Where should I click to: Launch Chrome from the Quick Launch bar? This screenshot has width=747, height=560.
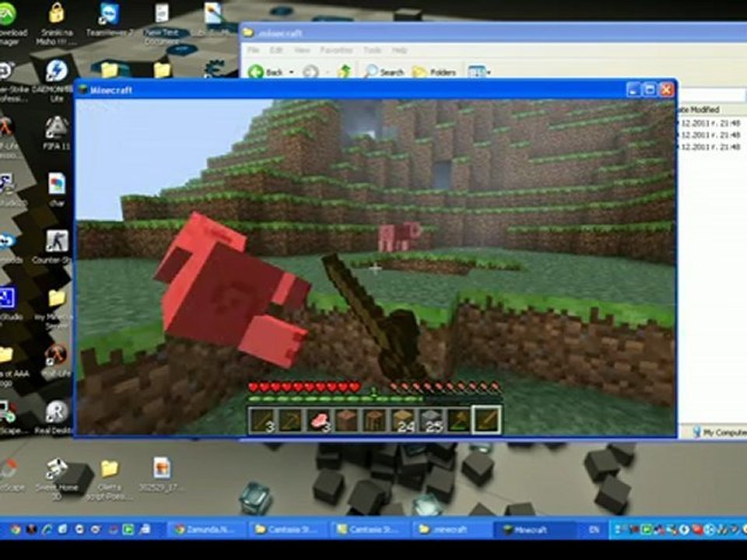coord(16,530)
